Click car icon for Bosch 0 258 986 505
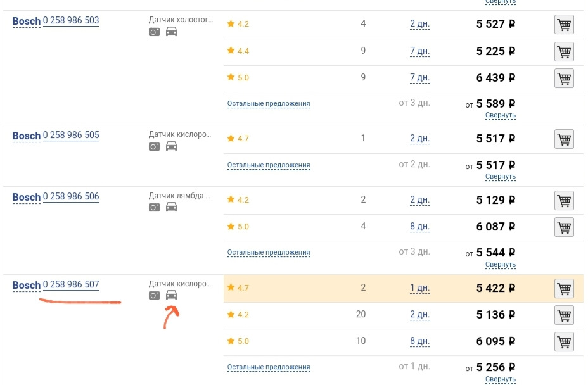Viewport: 588px width, 385px height. [x=171, y=146]
